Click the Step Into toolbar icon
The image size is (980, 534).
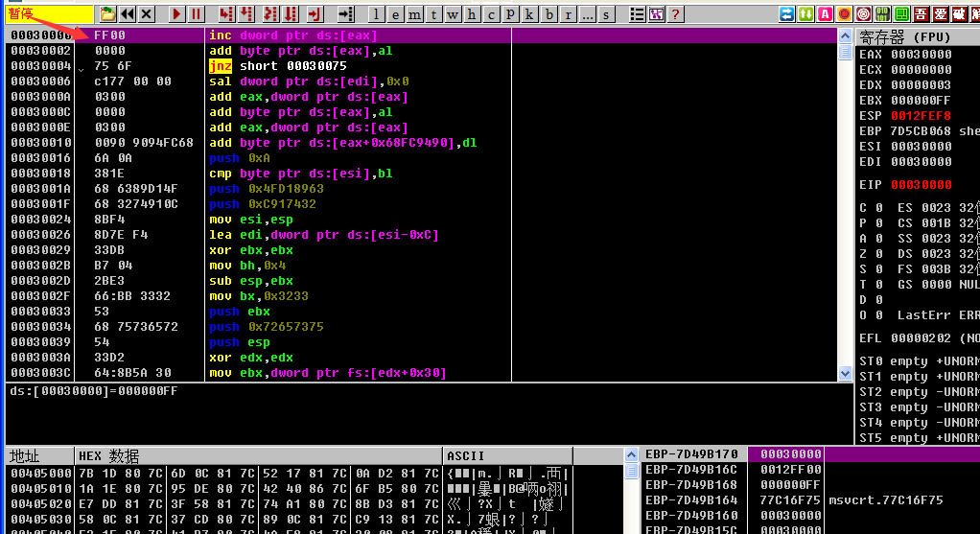pyautogui.click(x=225, y=14)
